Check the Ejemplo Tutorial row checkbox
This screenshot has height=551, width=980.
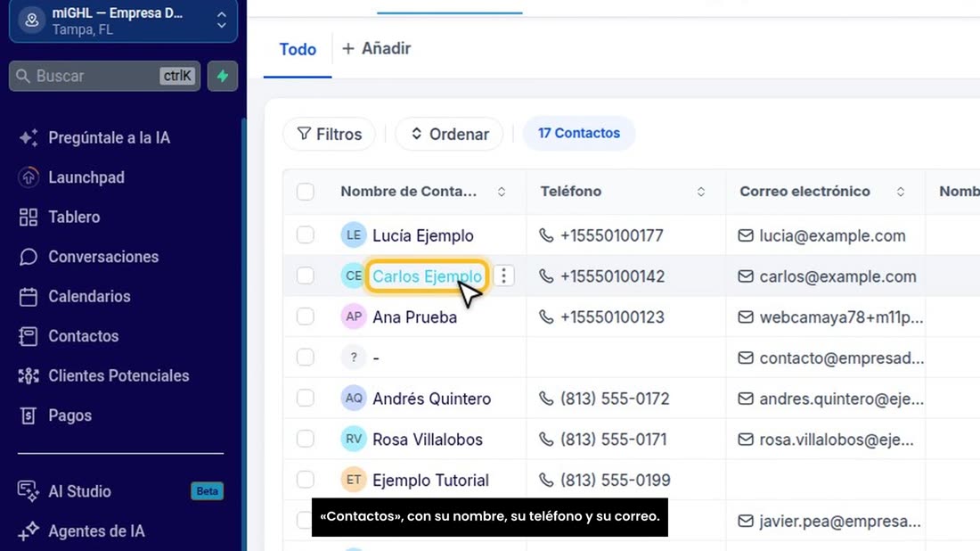305,480
